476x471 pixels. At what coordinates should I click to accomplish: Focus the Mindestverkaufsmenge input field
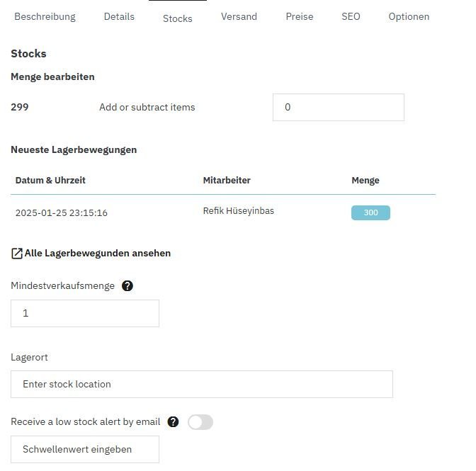85,313
